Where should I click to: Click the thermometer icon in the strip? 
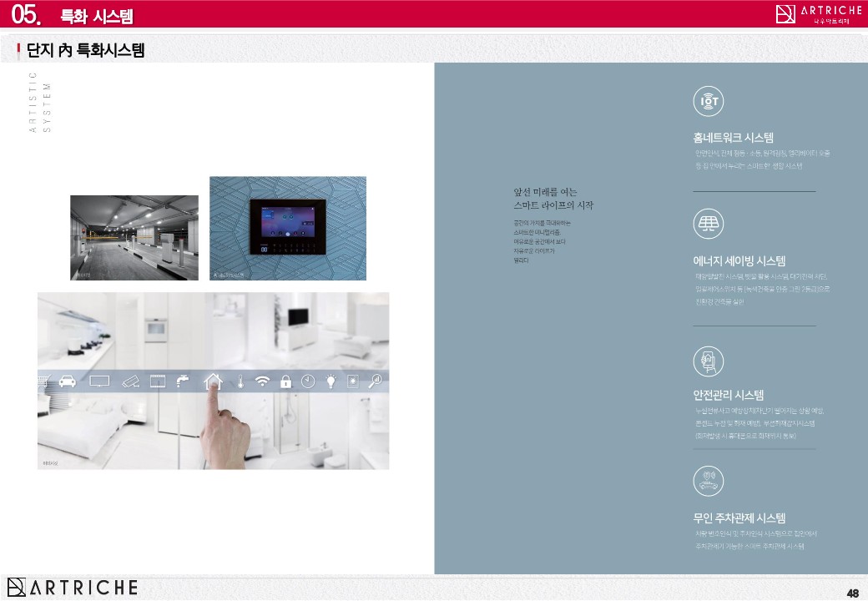pos(240,381)
